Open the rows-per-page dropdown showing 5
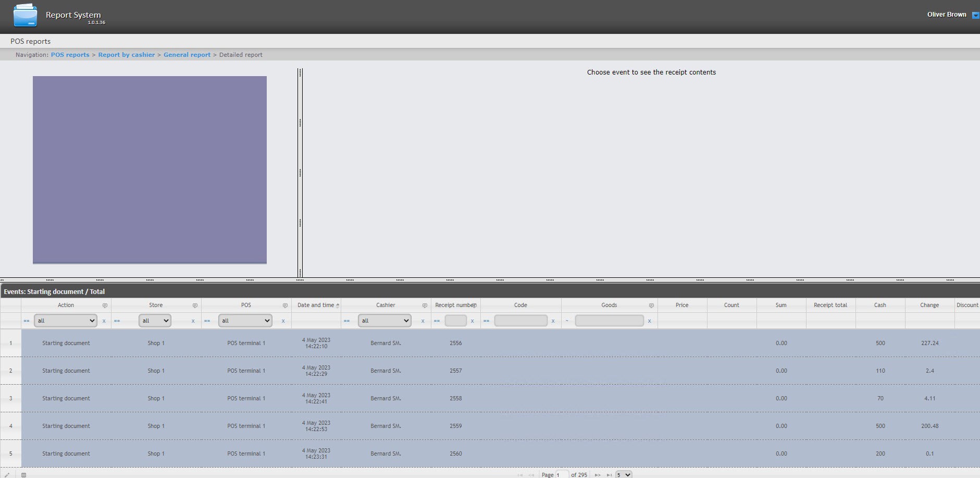980x478 pixels. 624,475
